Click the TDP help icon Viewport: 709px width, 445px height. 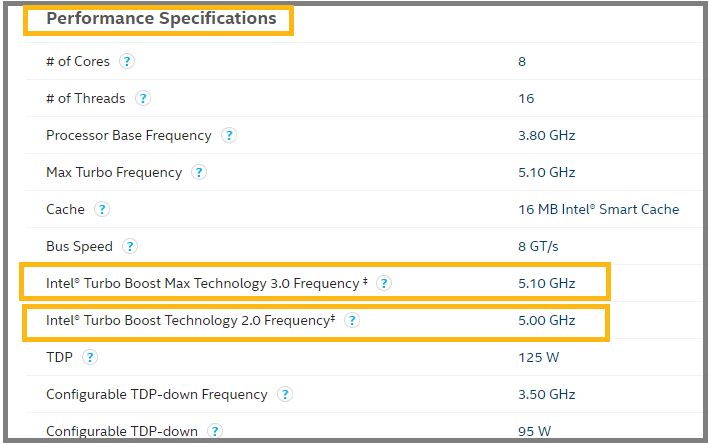tap(90, 357)
